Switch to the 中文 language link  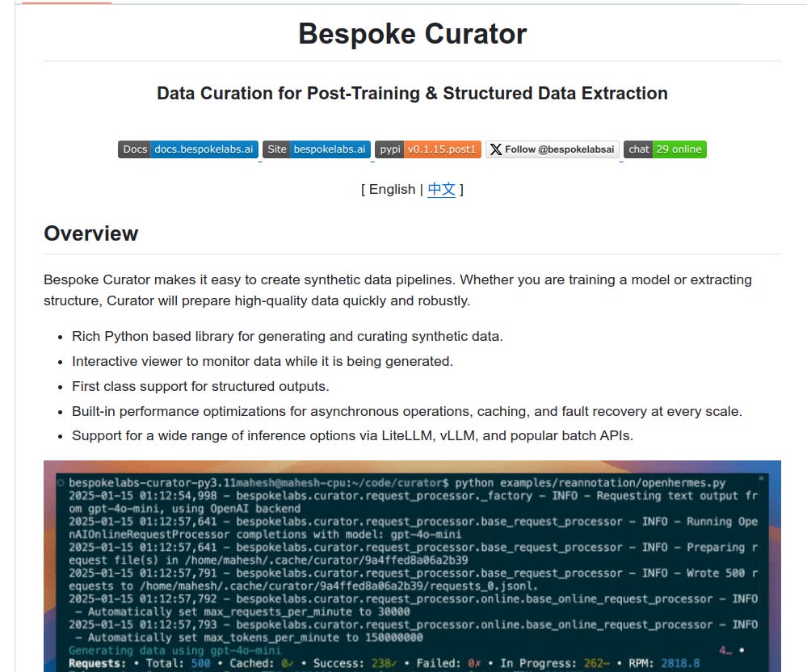pos(442,189)
